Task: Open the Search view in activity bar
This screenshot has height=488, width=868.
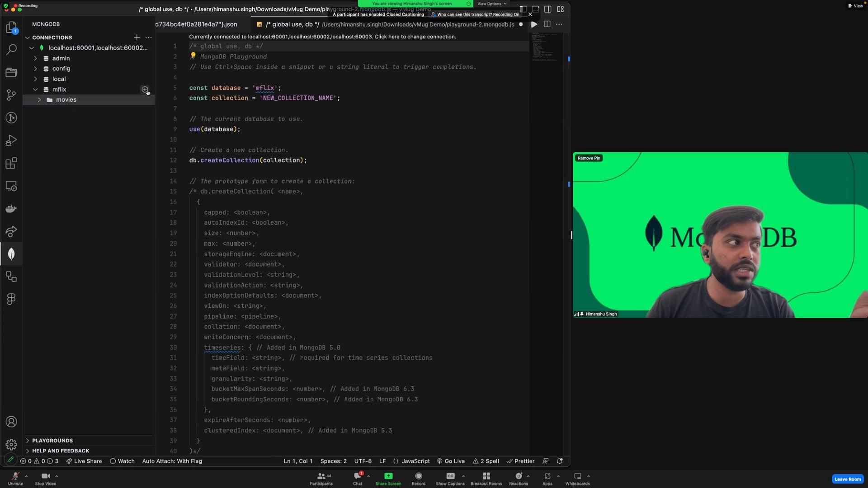Action: [x=11, y=50]
